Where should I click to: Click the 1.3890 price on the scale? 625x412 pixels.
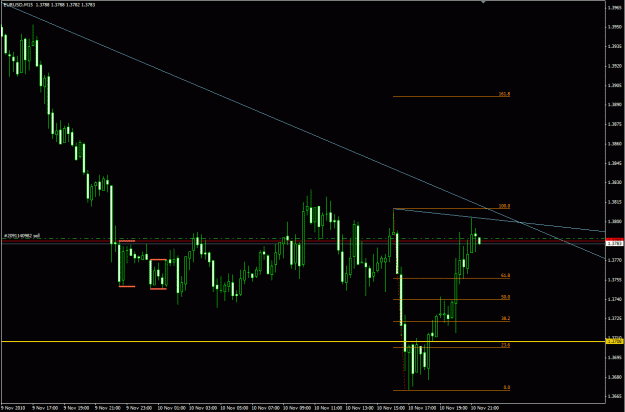click(x=615, y=105)
